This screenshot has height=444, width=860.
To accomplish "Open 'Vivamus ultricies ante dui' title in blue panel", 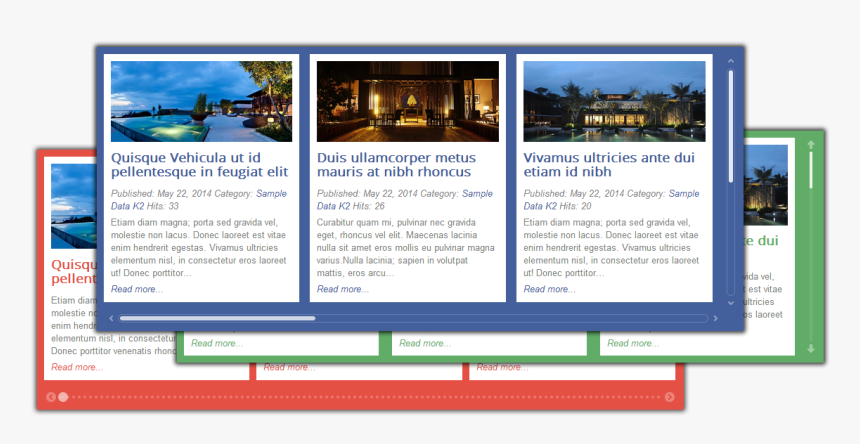I will click(x=609, y=165).
